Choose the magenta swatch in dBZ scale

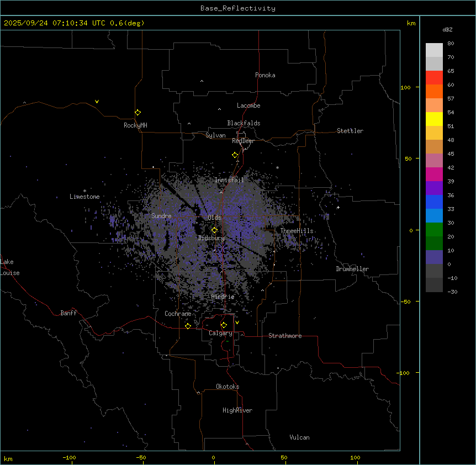point(434,174)
